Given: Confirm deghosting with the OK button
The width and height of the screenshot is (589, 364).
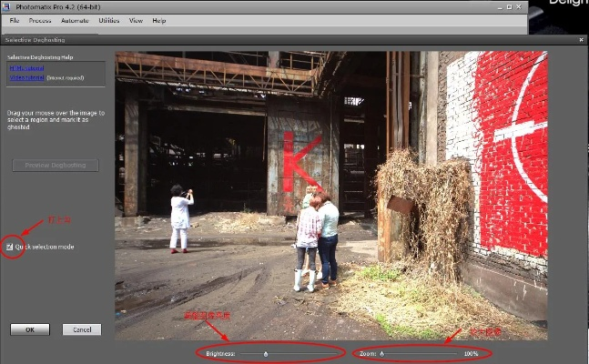Looking at the screenshot, I should tap(30, 329).
